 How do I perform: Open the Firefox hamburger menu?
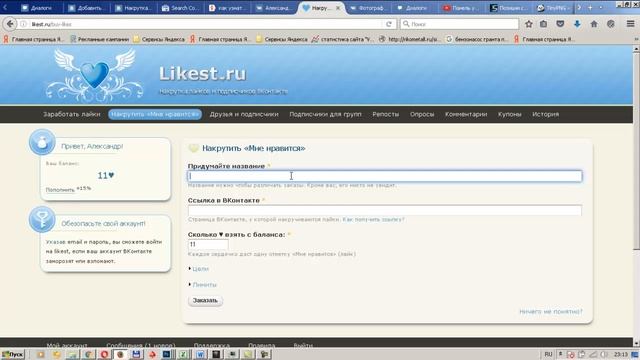(x=631, y=24)
